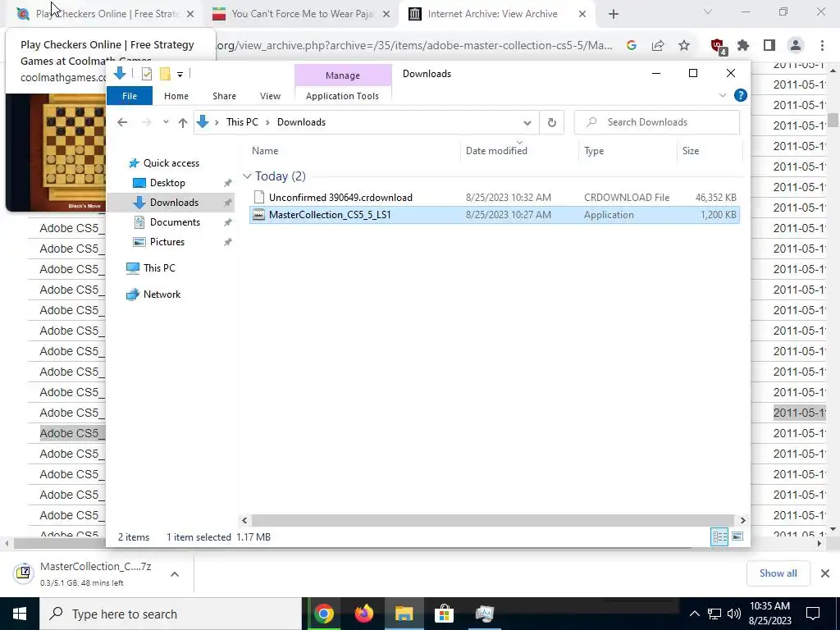Open the uBlock Origin extension icon
This screenshot has width=840, height=630.
pos(718,47)
